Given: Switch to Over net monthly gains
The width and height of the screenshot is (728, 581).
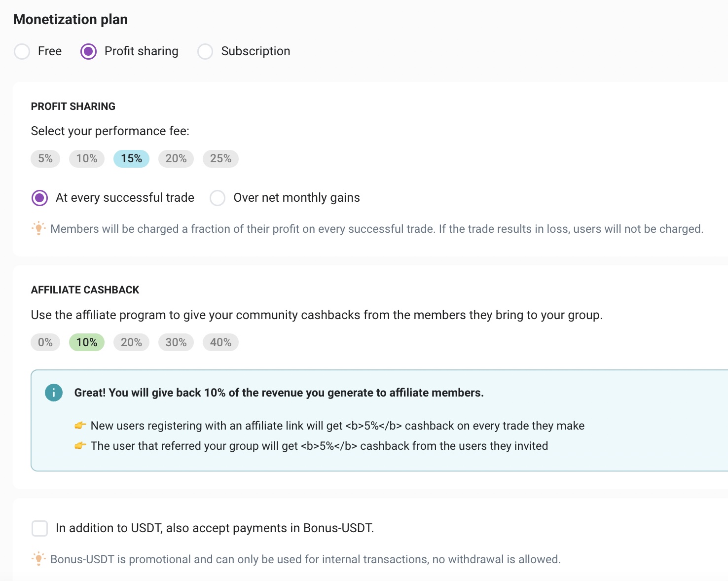Looking at the screenshot, I should (218, 198).
